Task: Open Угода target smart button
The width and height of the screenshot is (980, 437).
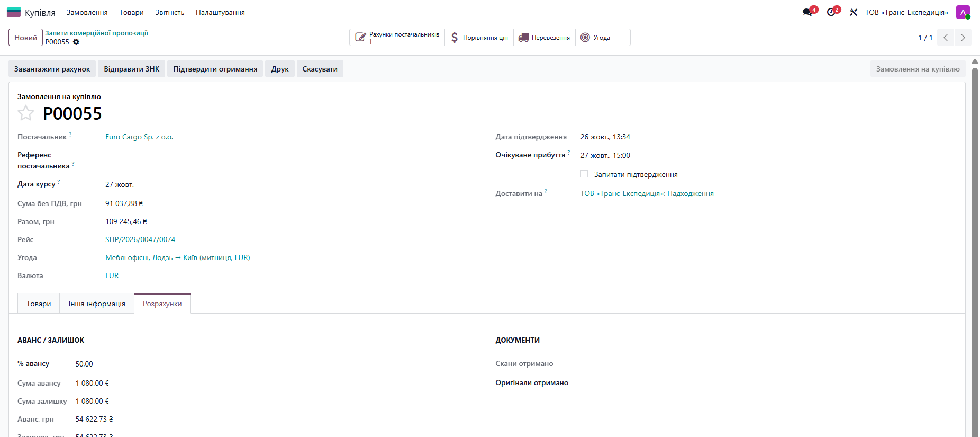Action: click(603, 38)
